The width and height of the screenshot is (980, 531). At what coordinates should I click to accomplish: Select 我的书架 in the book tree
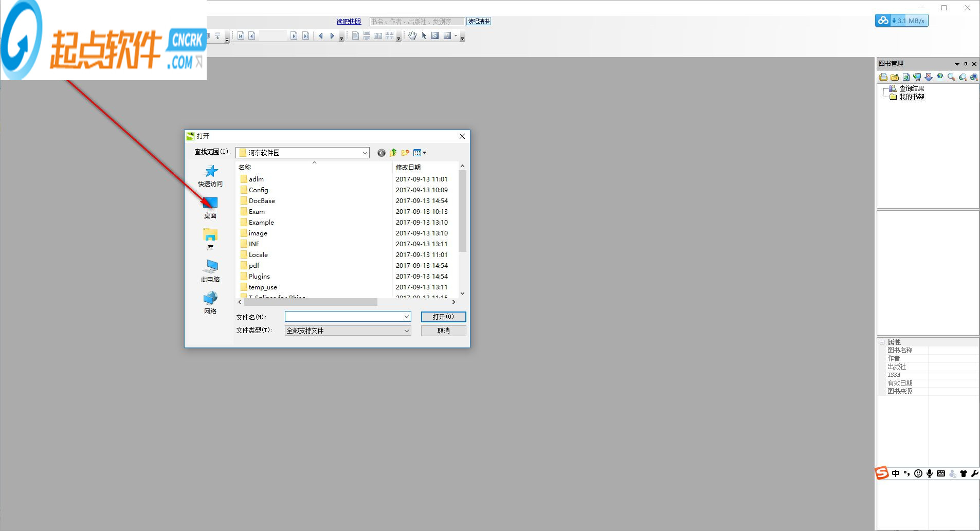pos(911,97)
